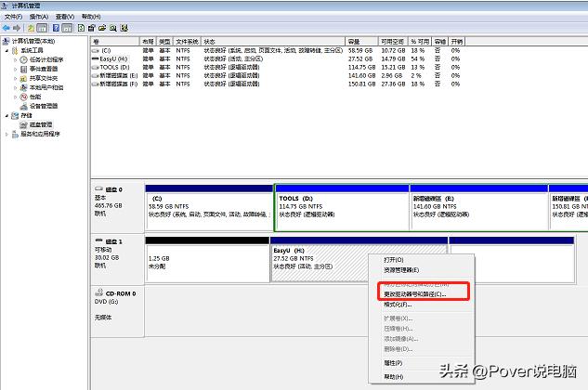The height and width of the screenshot is (390, 588).
Task: Click the 事件查看器 icon in the tree
Action: pyautogui.click(x=21, y=69)
